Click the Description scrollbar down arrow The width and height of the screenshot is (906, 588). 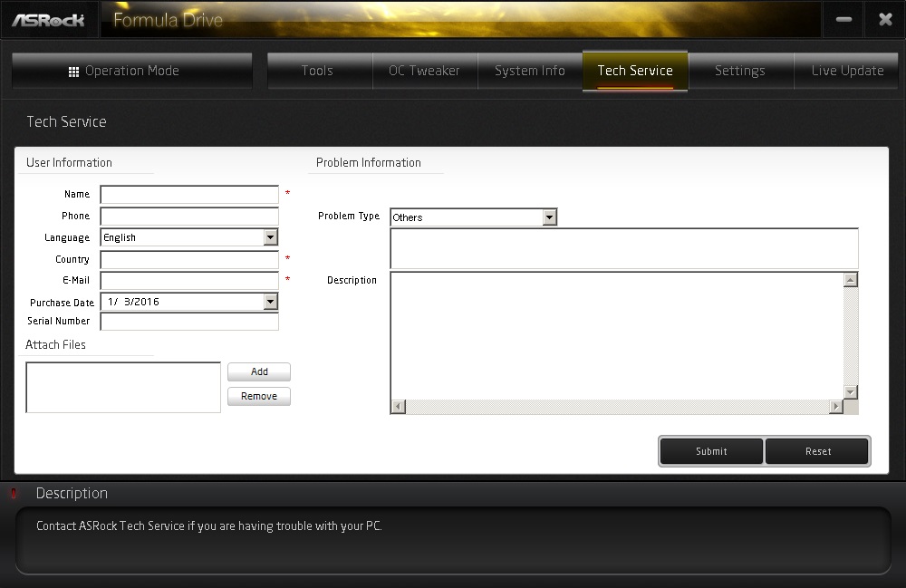point(851,392)
